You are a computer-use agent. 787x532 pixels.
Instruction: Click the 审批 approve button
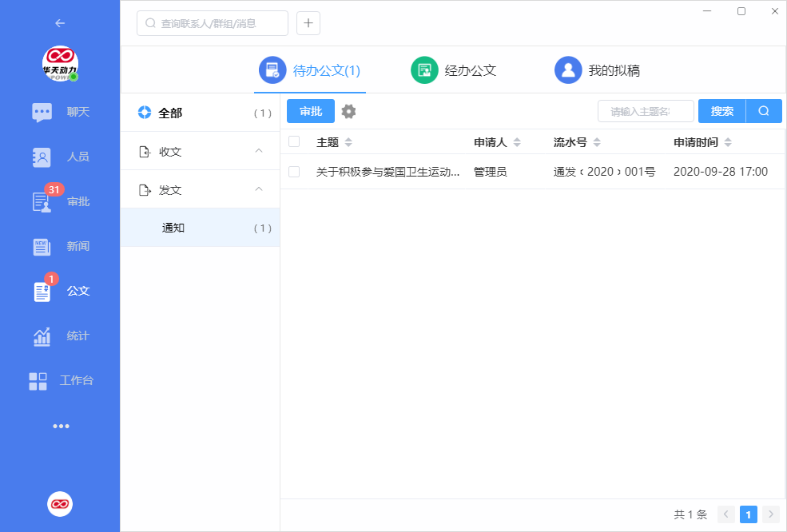(310, 111)
